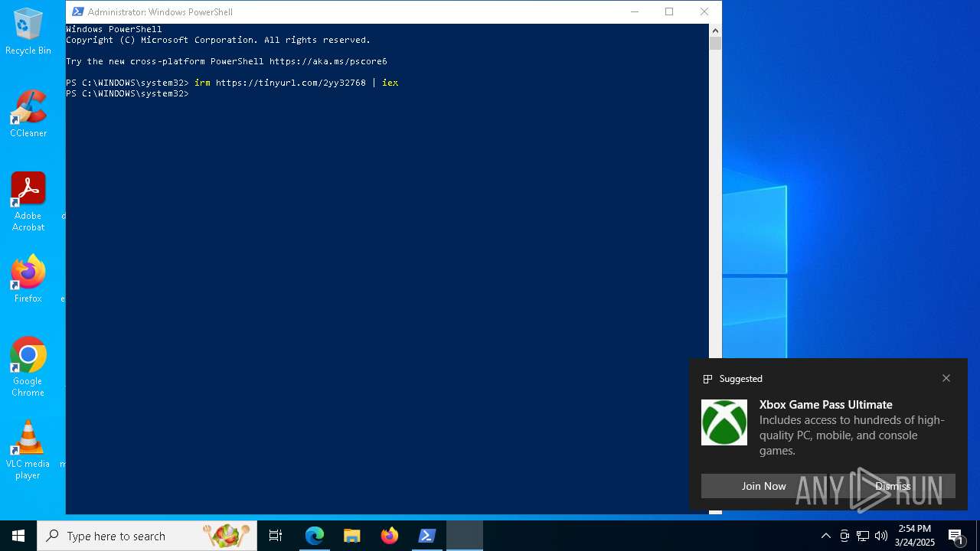Open the clock showing 2:54 PM
The width and height of the screenshot is (980, 551).
point(915,536)
